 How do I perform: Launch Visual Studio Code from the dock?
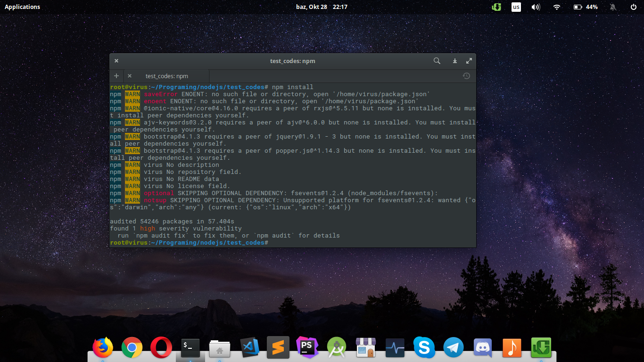click(249, 348)
